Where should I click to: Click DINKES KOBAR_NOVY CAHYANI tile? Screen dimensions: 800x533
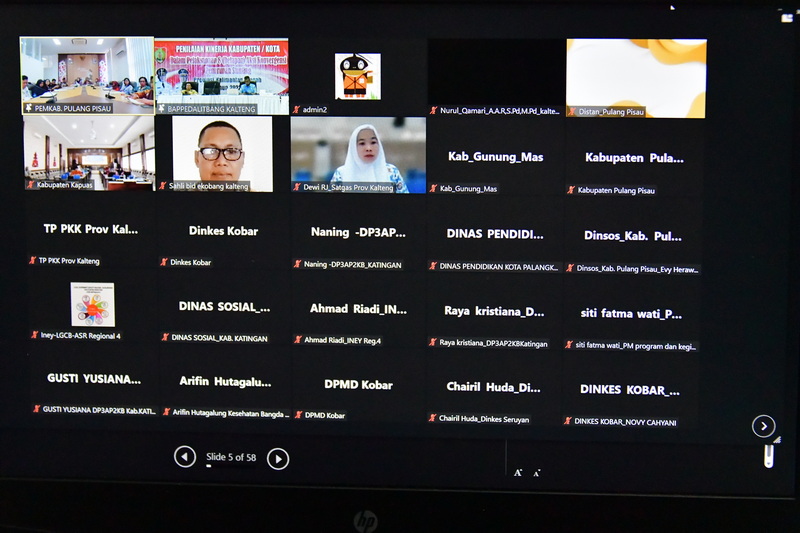(630, 390)
